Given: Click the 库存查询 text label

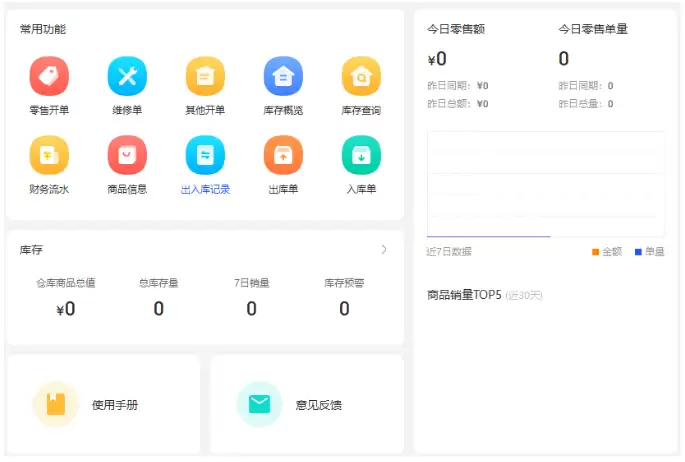Looking at the screenshot, I should click(361, 110).
